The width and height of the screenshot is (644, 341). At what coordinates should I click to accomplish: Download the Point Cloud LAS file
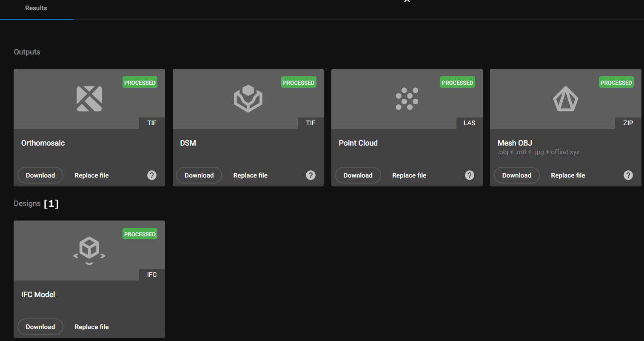coord(358,175)
